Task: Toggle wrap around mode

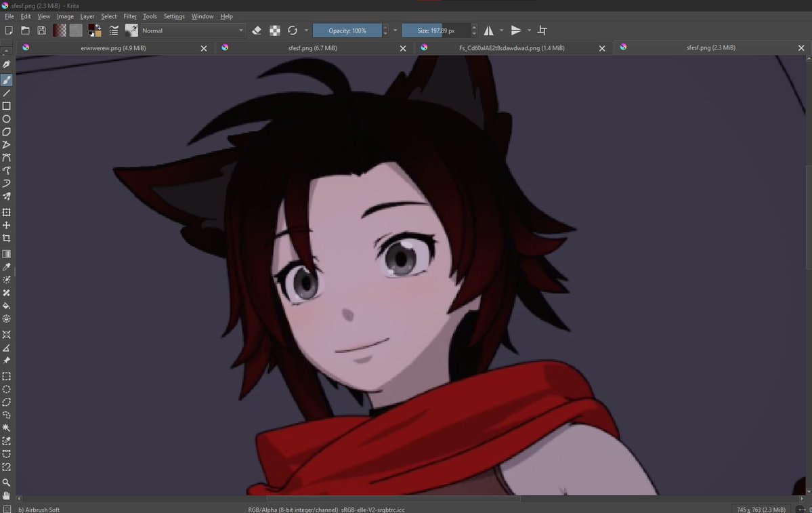Action: click(x=542, y=30)
